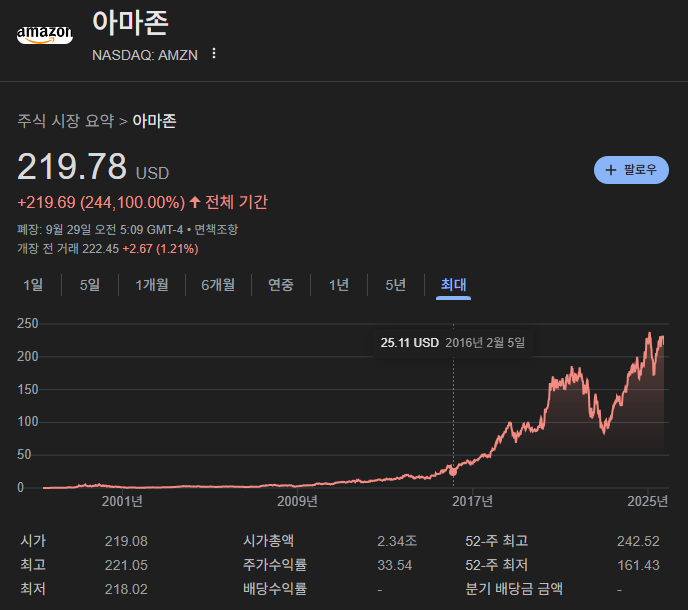Click the 100 y-axis label

(x=28, y=422)
